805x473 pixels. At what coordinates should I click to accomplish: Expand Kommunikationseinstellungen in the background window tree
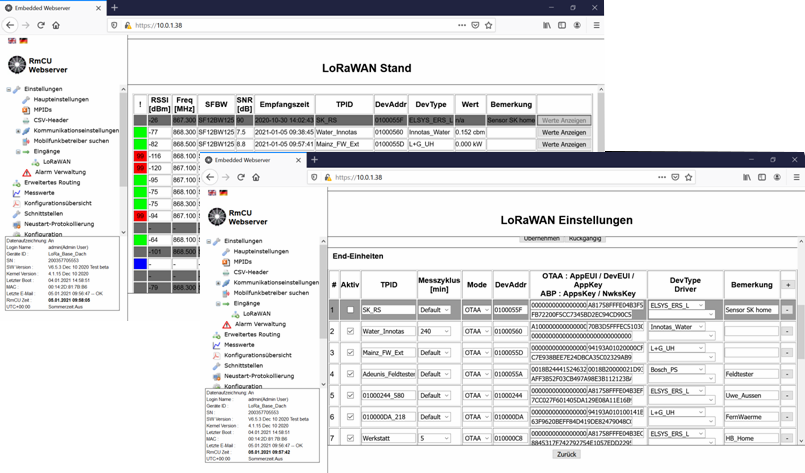(19, 130)
